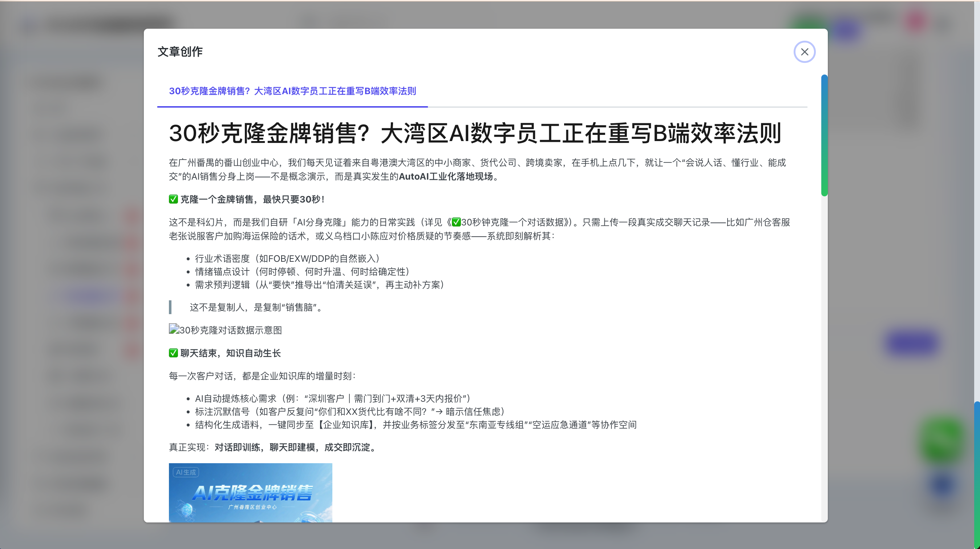Click green checkmark icon beside 聊天结束
980x549 pixels.
click(174, 353)
